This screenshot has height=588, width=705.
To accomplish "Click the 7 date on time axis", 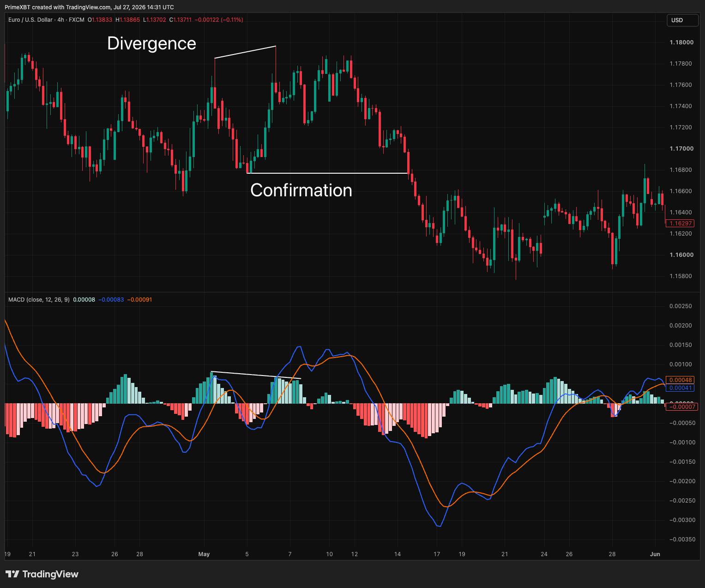I will 290,554.
